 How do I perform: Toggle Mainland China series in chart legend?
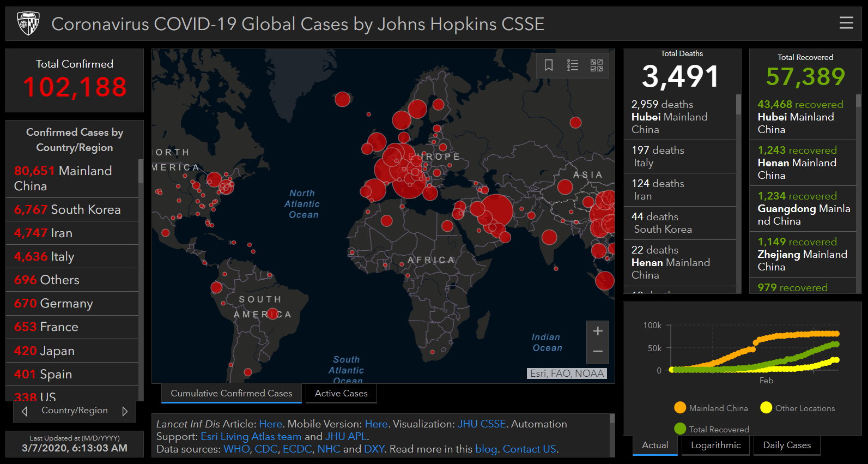[711, 408]
